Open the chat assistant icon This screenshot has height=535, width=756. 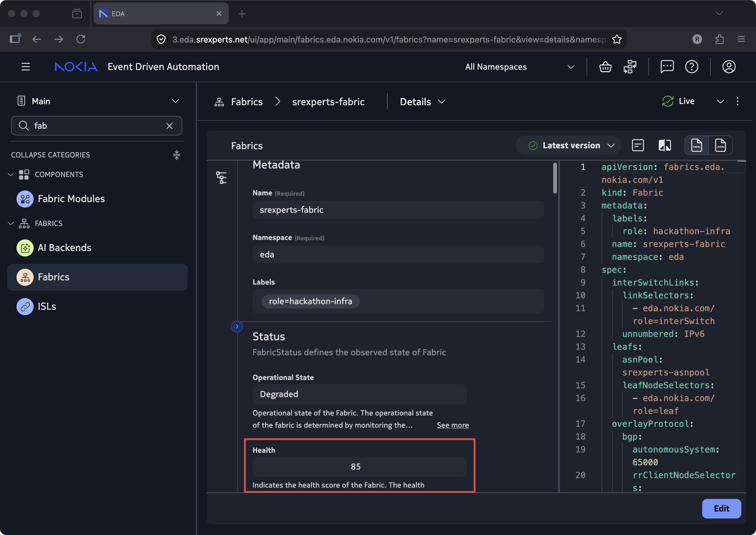667,67
